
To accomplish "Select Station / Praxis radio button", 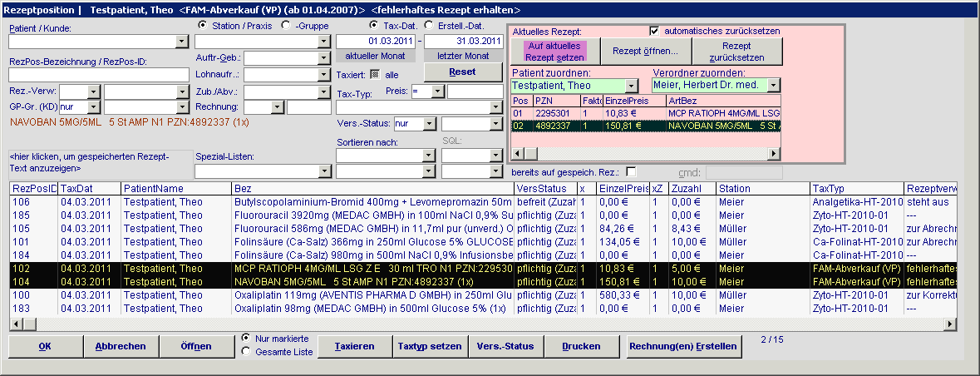I will pos(202,26).
